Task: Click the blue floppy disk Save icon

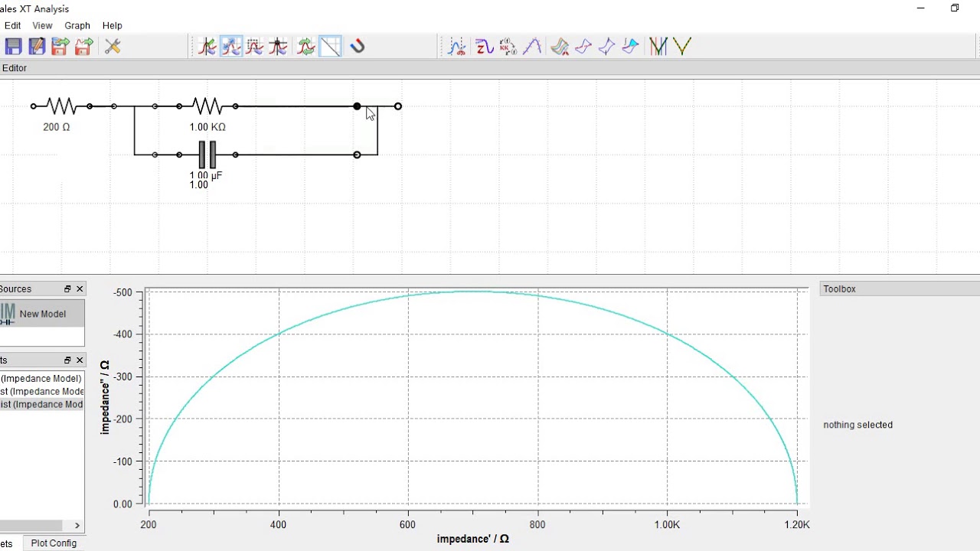Action: [x=13, y=47]
